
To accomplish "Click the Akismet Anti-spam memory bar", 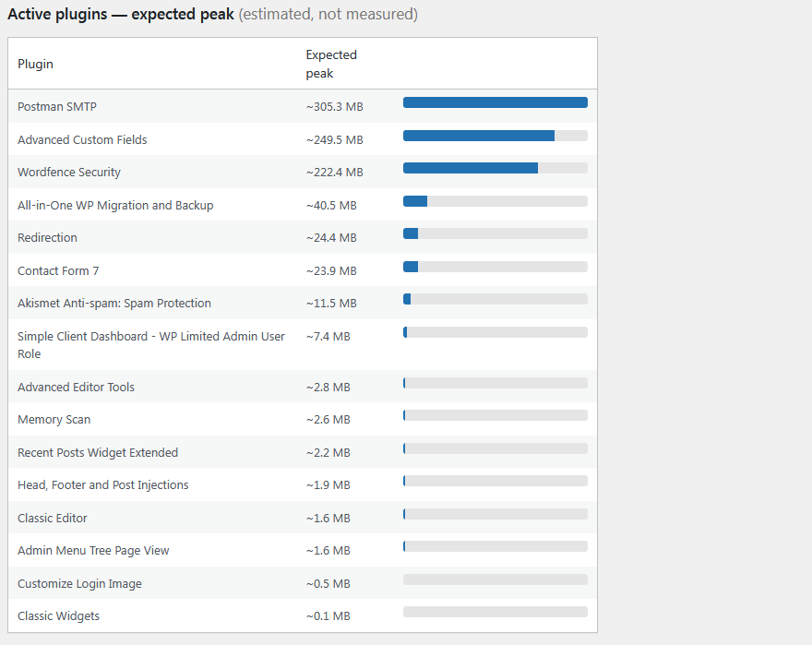I will tap(496, 299).
